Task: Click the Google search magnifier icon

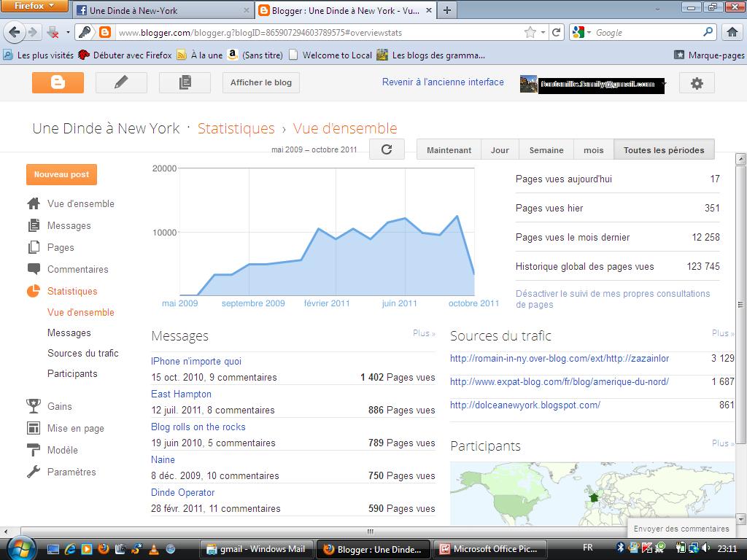Action: pyautogui.click(x=708, y=32)
